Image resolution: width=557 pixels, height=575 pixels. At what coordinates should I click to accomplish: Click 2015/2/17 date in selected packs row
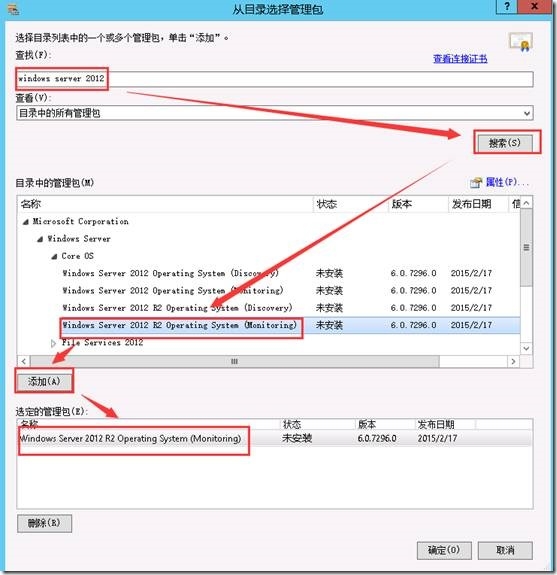pyautogui.click(x=437, y=438)
